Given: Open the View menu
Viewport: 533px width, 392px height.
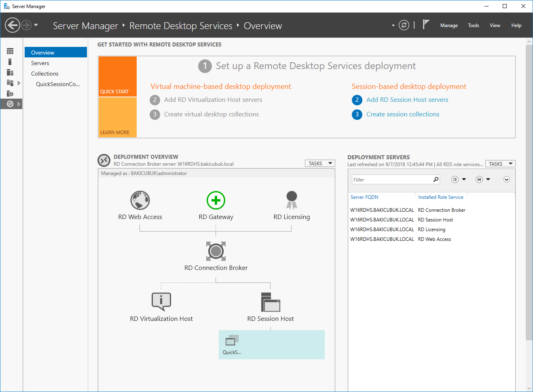Looking at the screenshot, I should pyautogui.click(x=495, y=25).
